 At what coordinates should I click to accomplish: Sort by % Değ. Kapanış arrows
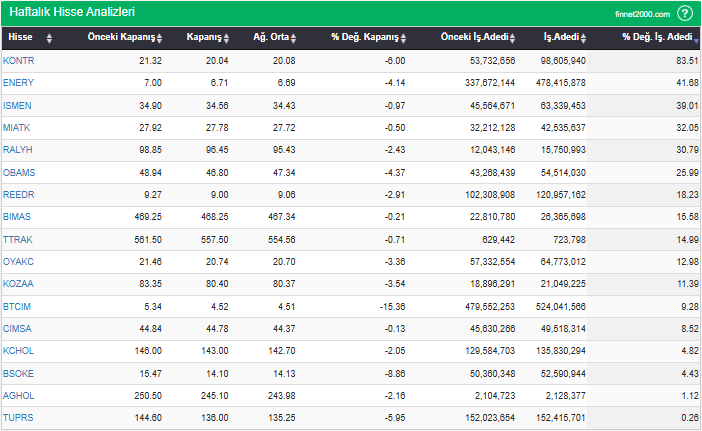[x=403, y=38]
